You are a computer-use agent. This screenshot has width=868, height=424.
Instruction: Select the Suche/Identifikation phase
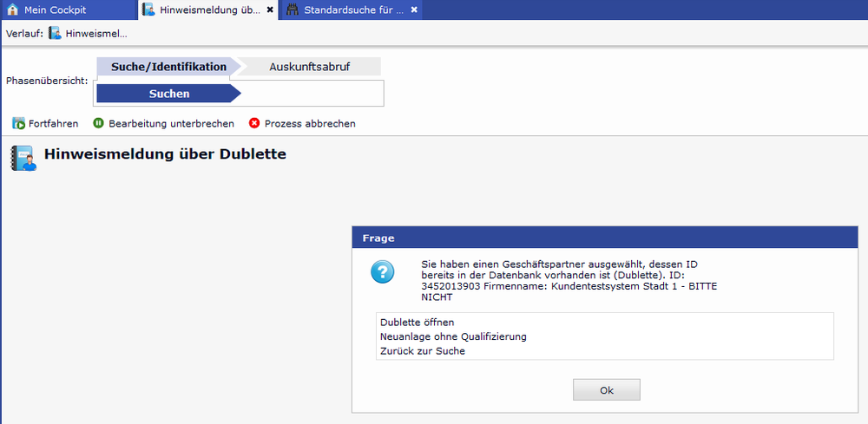point(168,67)
